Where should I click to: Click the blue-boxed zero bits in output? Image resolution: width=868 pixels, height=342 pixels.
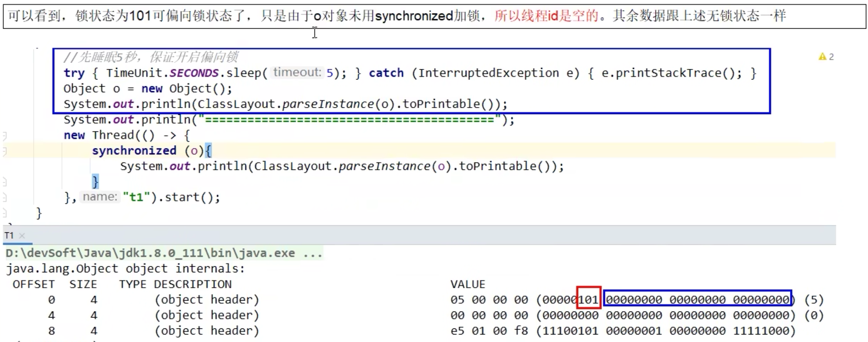[697, 299]
